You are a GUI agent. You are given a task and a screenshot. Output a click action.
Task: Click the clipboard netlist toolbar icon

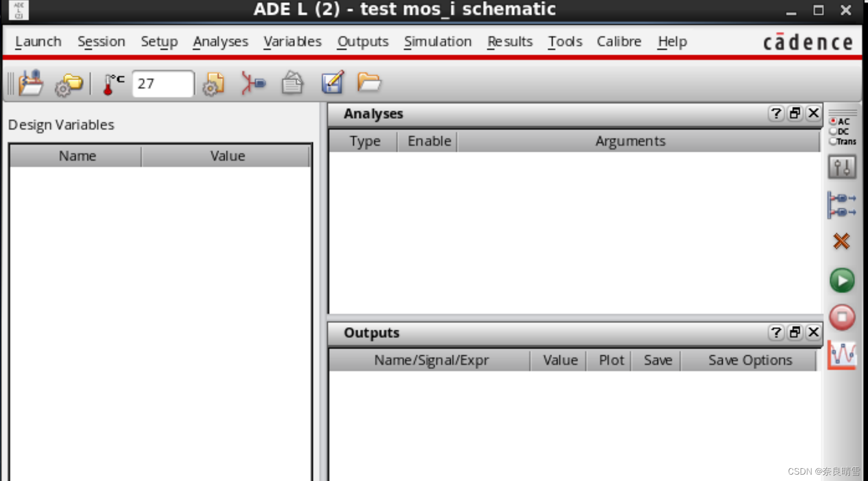[x=292, y=83]
